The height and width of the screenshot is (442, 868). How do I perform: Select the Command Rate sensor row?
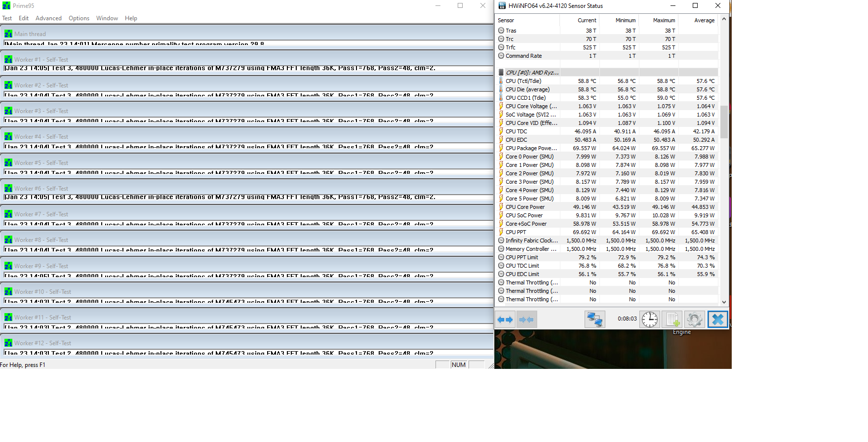(607, 56)
